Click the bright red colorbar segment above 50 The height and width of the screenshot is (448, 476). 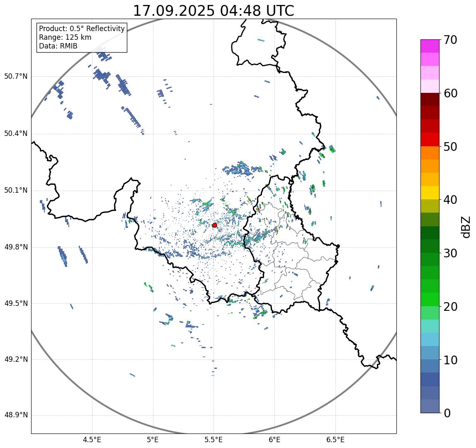pos(430,140)
